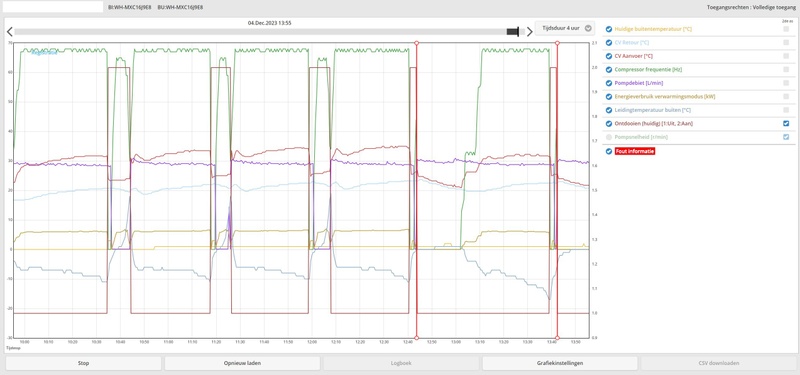This screenshot has height=375, width=800.
Task: Click the Stop button
Action: pyautogui.click(x=84, y=363)
